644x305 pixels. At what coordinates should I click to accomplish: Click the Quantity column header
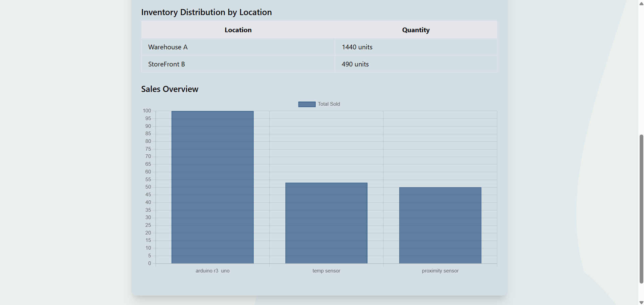click(x=416, y=30)
